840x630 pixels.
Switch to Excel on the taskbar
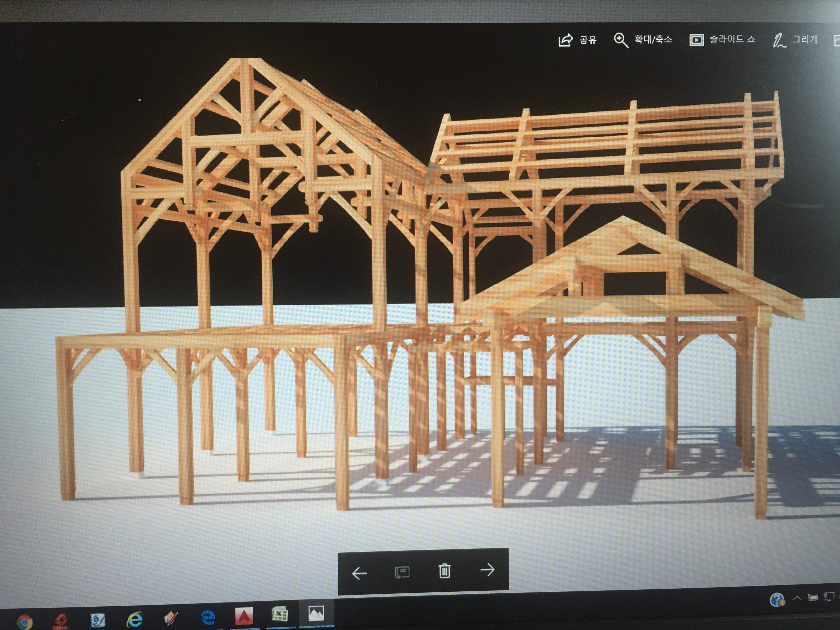tap(280, 615)
